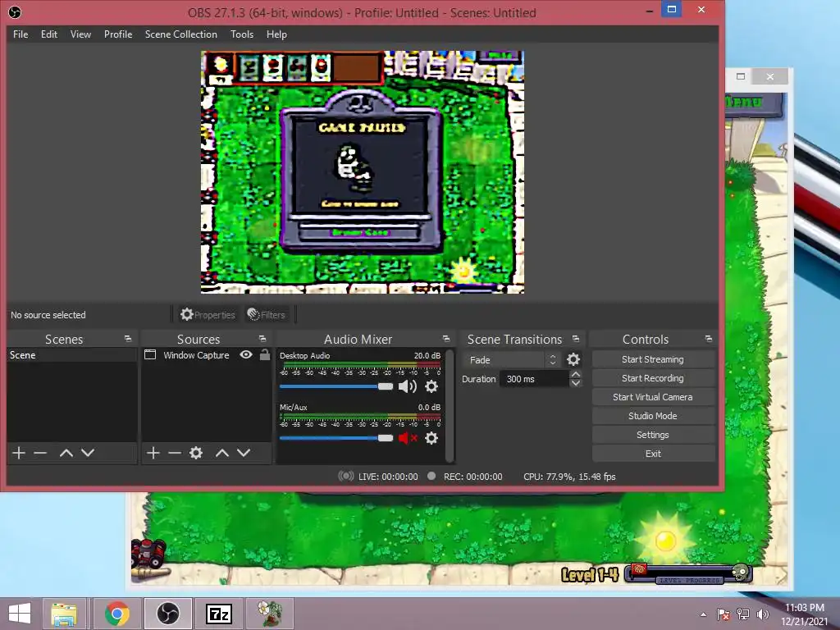Open Windows Start menu
The width and height of the screenshot is (840, 630).
coord(20,614)
